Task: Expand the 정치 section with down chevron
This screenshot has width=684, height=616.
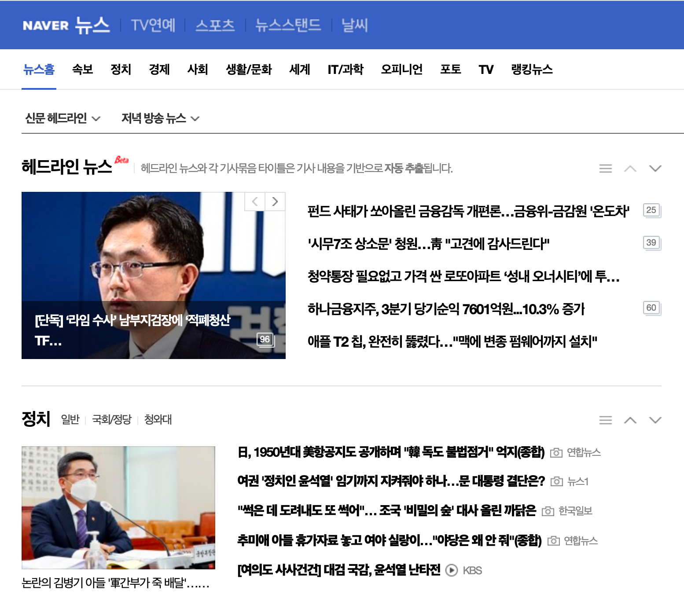Action: point(655,420)
